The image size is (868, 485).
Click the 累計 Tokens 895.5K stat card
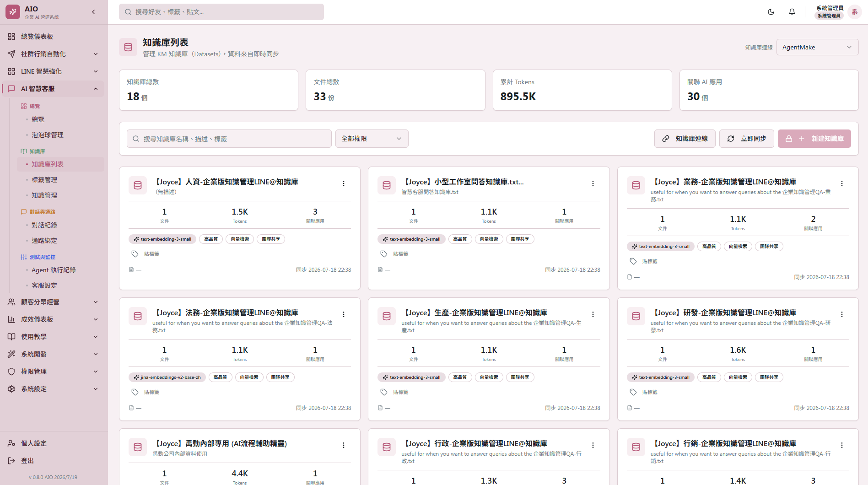pos(582,90)
